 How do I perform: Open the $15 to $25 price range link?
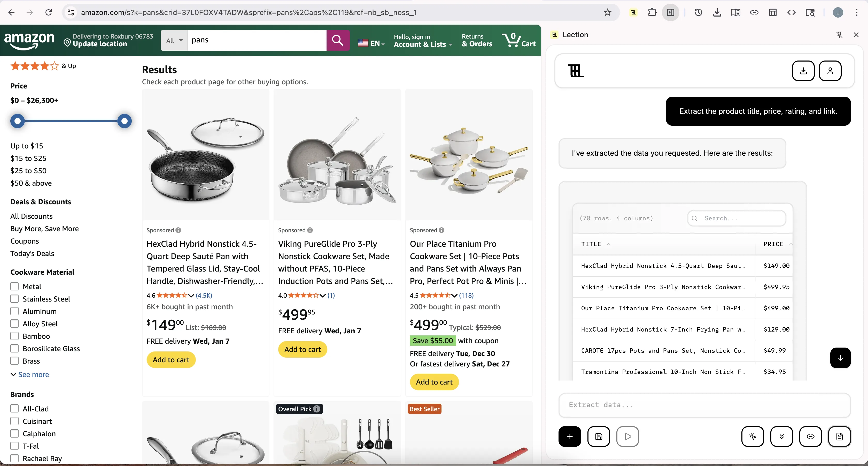[x=28, y=158]
